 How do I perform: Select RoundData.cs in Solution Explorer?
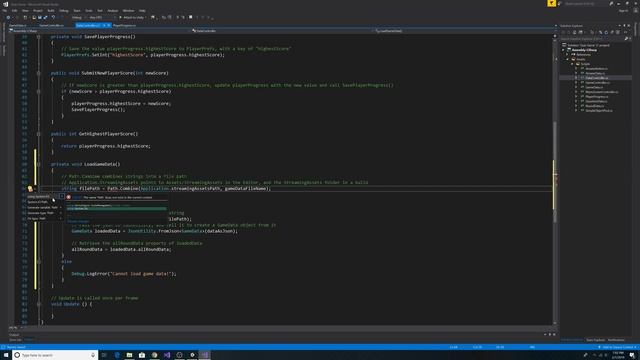[x=594, y=106]
